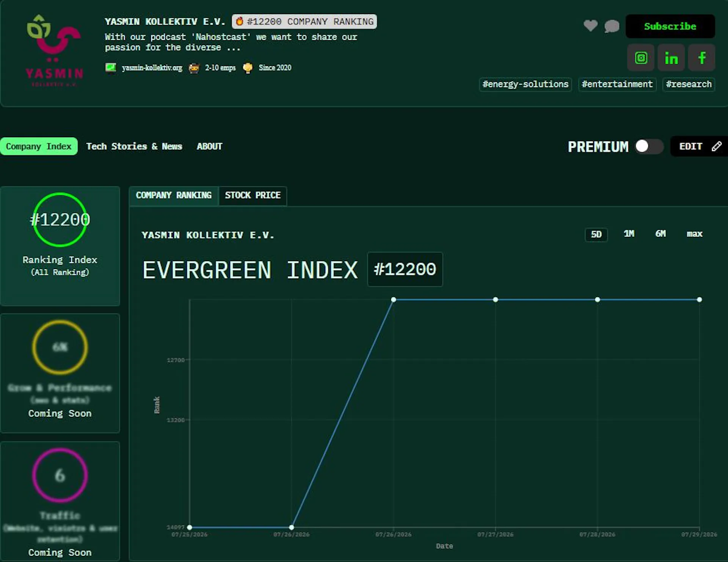Click the flame icon in ranking badge

tap(239, 21)
